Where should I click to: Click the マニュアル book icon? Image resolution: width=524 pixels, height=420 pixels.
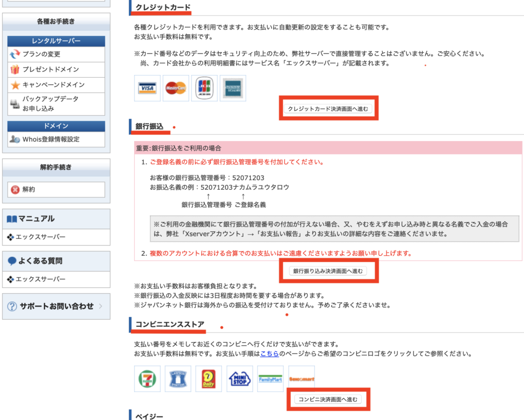(12, 219)
